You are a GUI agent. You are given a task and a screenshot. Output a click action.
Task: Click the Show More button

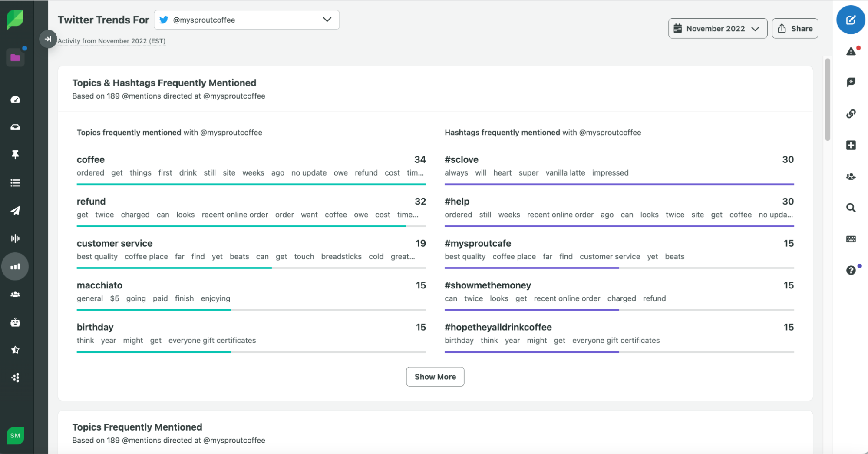click(x=435, y=377)
